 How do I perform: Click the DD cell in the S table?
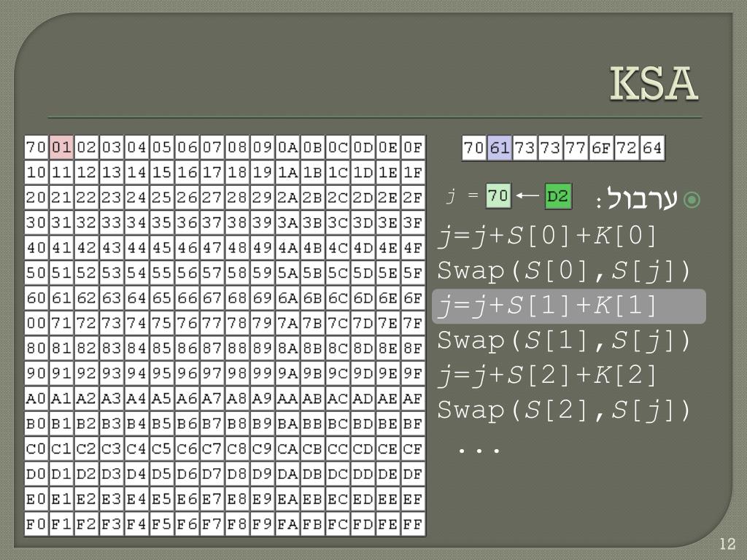coord(363,474)
